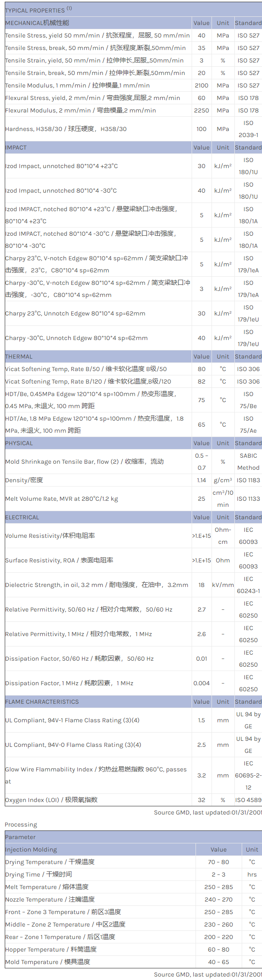Click the PHYSICAL section header

tap(19, 443)
